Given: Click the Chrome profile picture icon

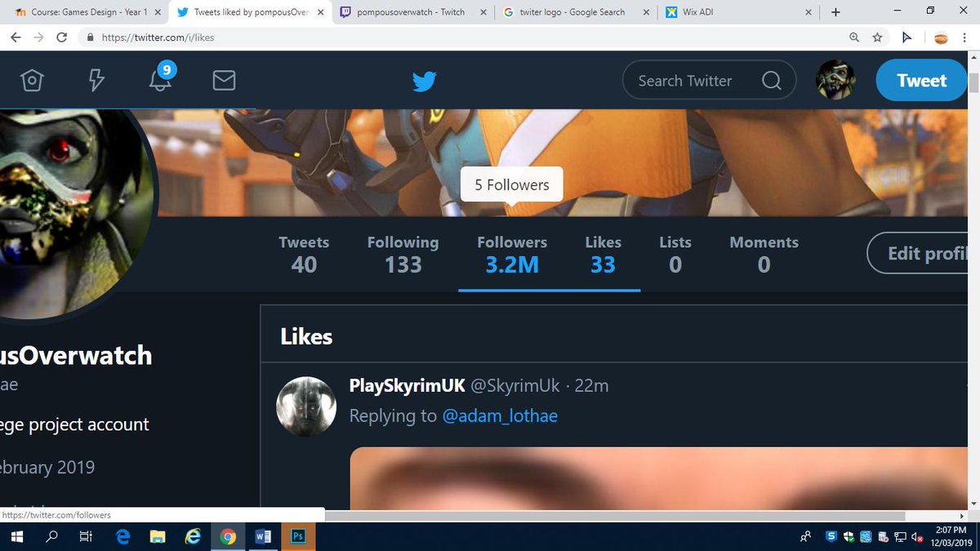Looking at the screenshot, I should (940, 38).
